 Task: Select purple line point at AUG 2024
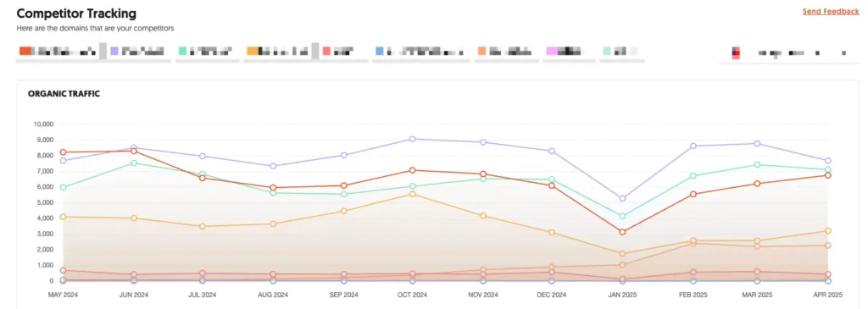coord(273,166)
